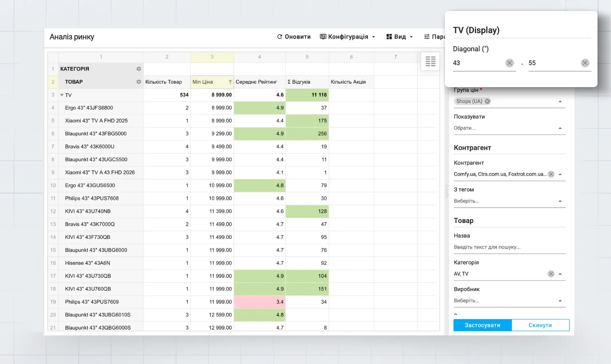
Task: Select the Ergo 43" 43JFS6800 row
Action: 89,108
